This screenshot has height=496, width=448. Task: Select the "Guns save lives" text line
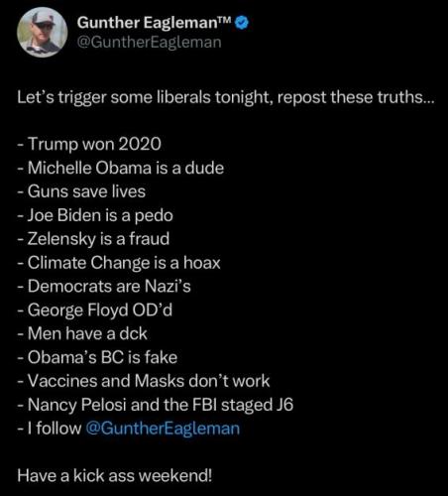pyautogui.click(x=81, y=191)
